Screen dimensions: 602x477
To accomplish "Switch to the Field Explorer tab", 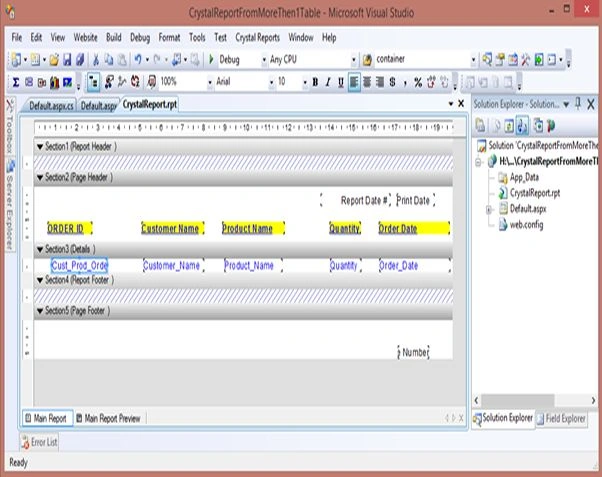I will click(562, 418).
